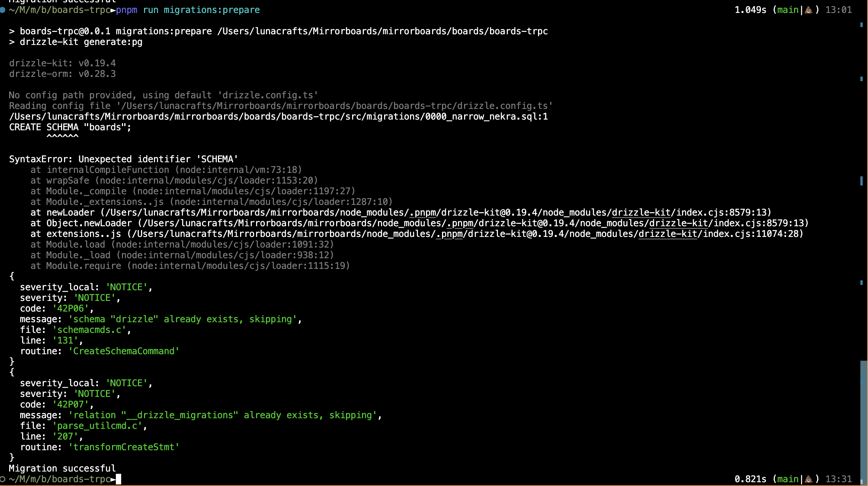Click the 'migrations:prepare' command text at top
The image size is (868, 486).
point(211,10)
